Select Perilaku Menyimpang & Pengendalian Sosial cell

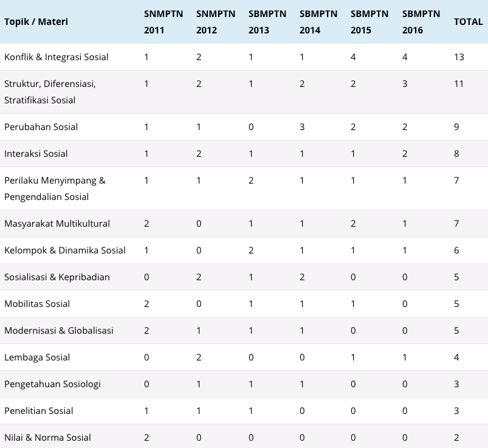[55, 188]
